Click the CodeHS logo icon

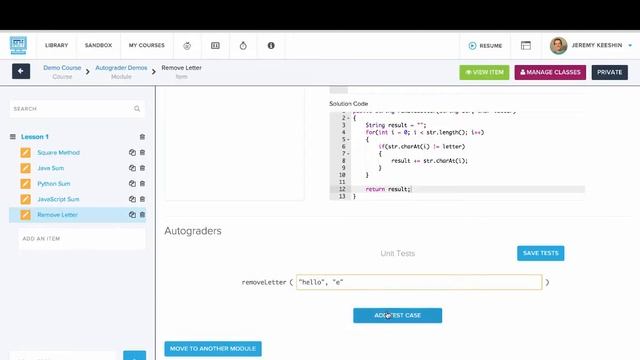(x=18, y=45)
